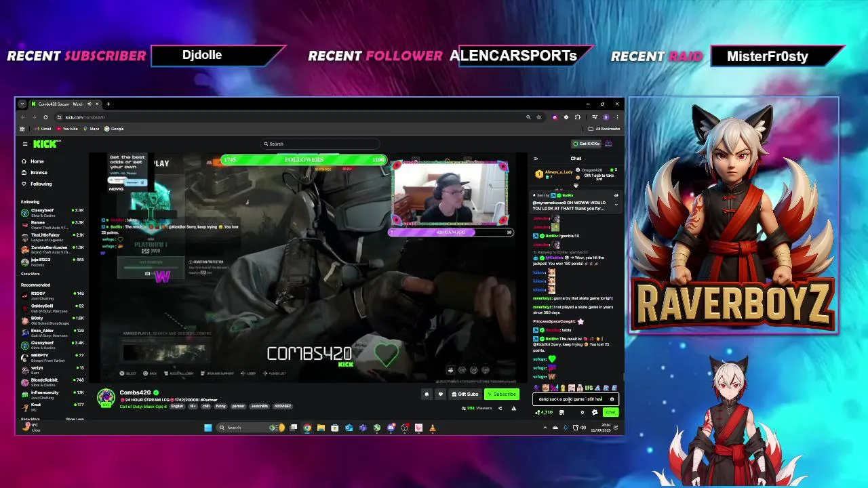
Task: Expand Following list with Show More
Action: (x=30, y=274)
